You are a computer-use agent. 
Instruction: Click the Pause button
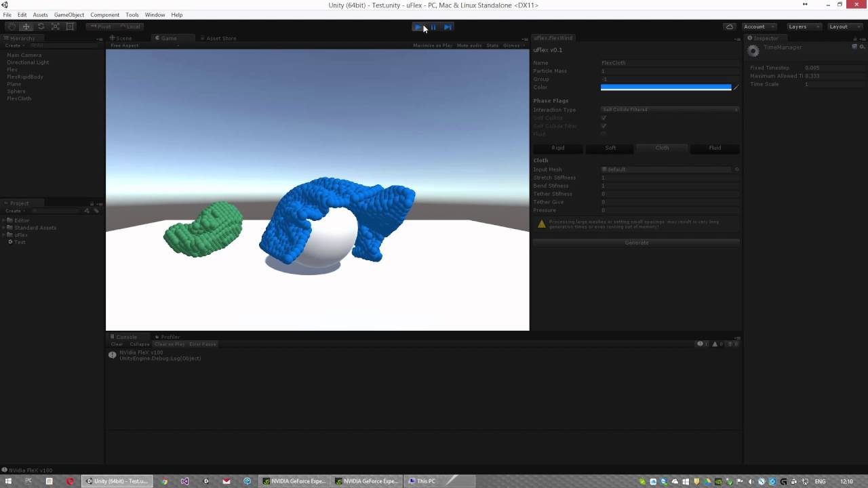point(433,27)
